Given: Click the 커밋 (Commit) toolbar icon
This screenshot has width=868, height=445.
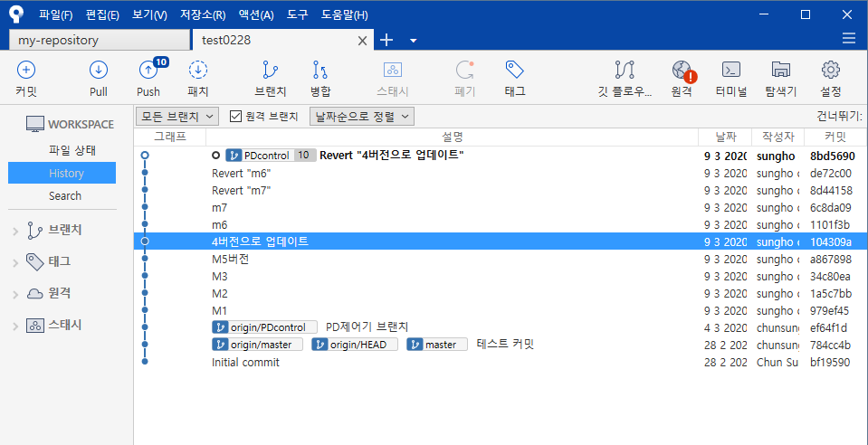Looking at the screenshot, I should [26, 70].
